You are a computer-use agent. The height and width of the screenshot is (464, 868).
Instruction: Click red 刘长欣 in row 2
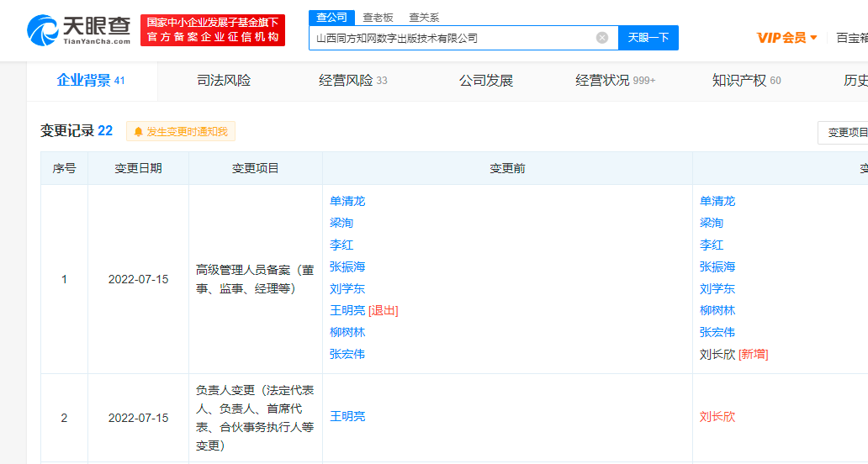coord(717,416)
